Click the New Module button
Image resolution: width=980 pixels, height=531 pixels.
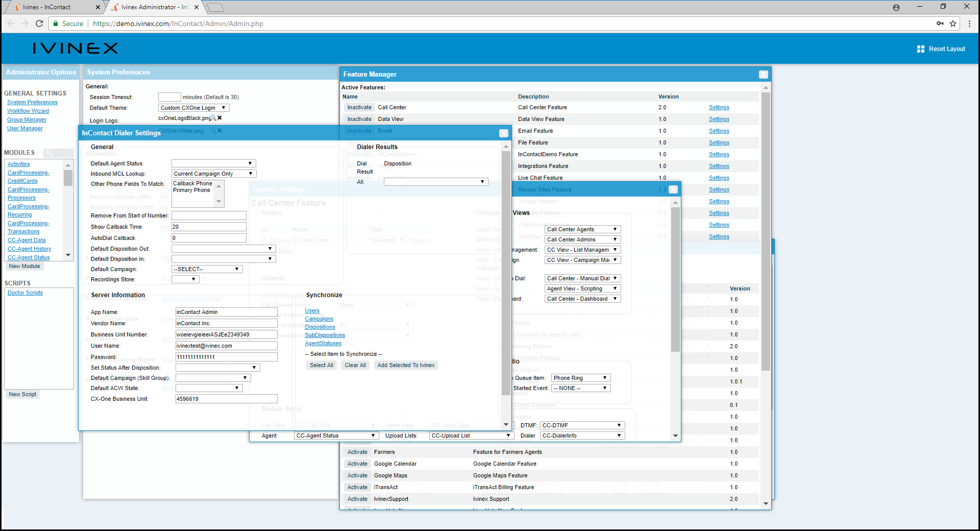click(24, 266)
